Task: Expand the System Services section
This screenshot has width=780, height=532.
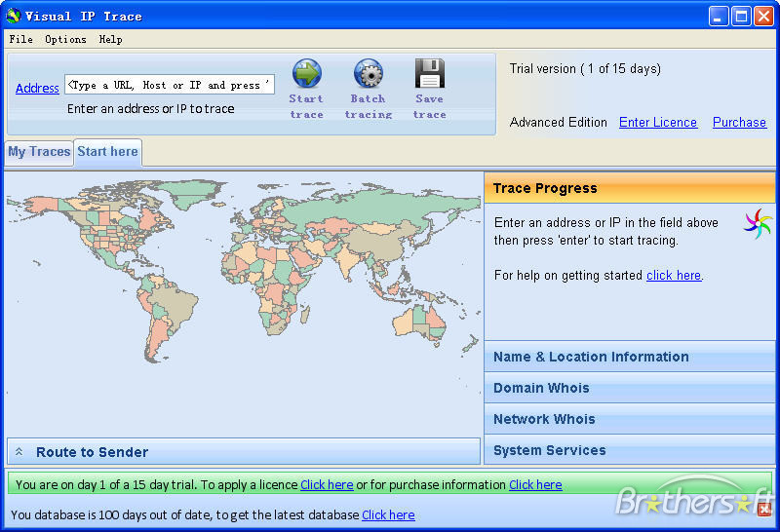Action: click(x=629, y=450)
